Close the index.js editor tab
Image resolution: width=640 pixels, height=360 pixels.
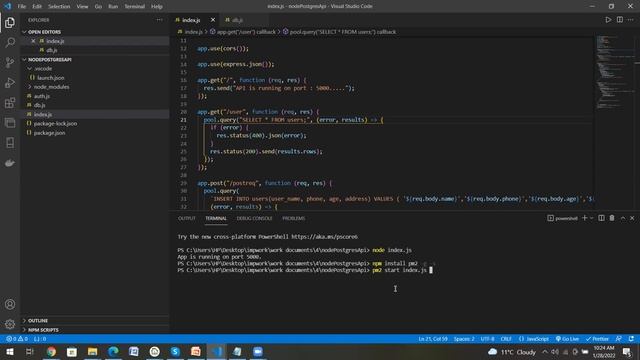(x=213, y=20)
